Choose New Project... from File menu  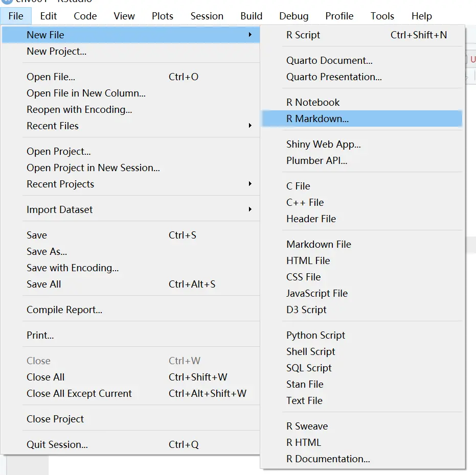pos(131,51)
